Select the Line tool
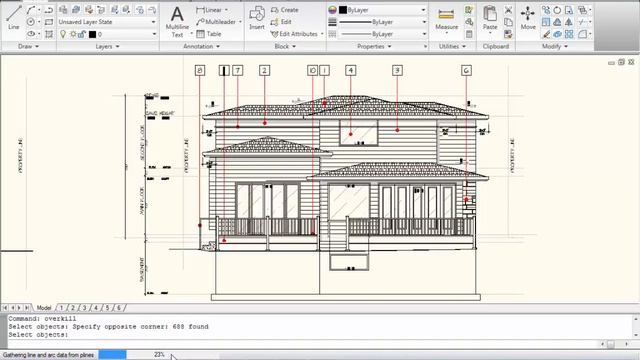This screenshot has height=360, width=640. pos(13,18)
